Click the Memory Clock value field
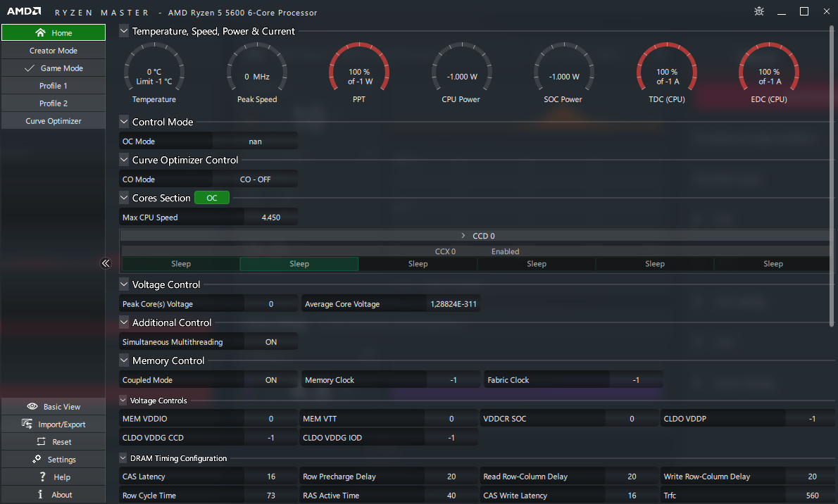 pos(454,380)
